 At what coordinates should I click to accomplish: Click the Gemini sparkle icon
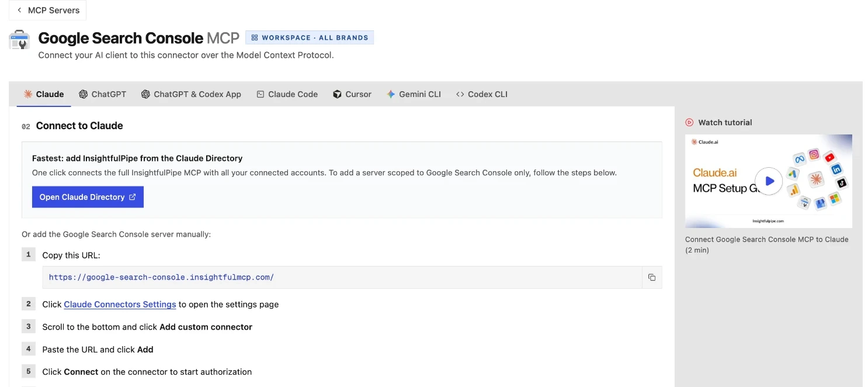pos(391,94)
